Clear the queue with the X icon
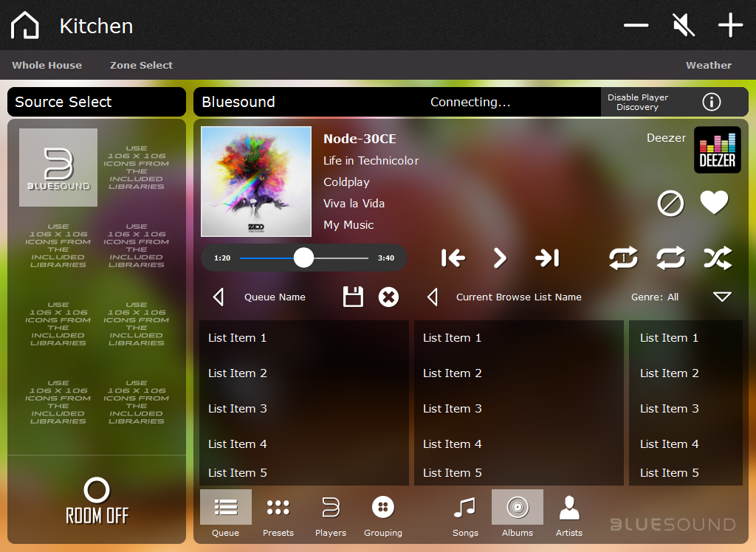756x552 pixels. point(388,297)
